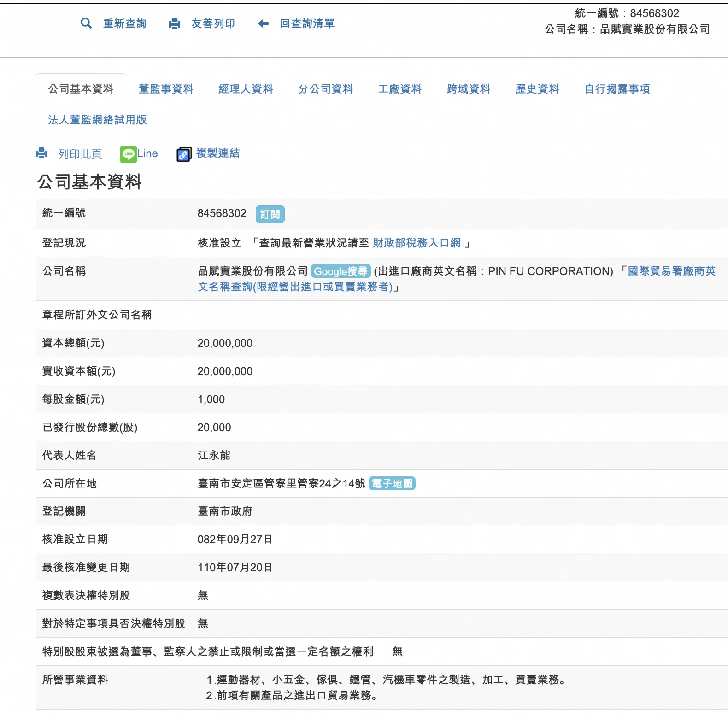Click the 特別股股東被選為董事 row label

pos(208,651)
